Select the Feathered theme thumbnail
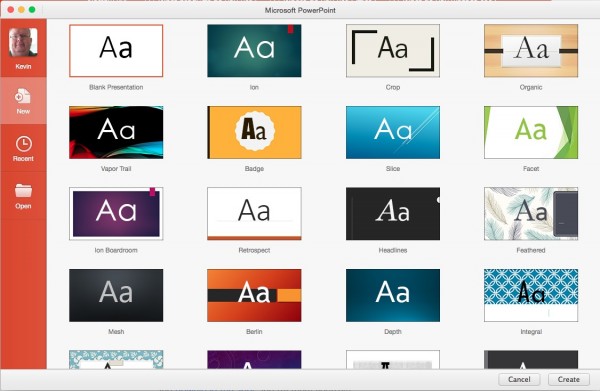The width and height of the screenshot is (600, 391). click(531, 213)
